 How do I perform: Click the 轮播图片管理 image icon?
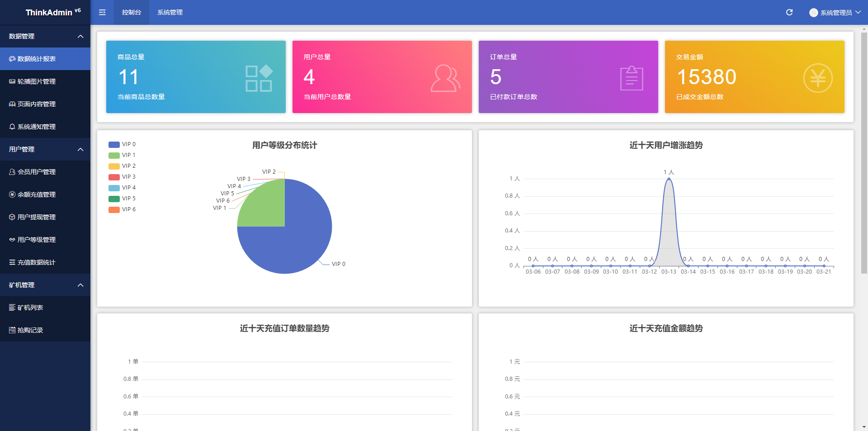tap(12, 81)
